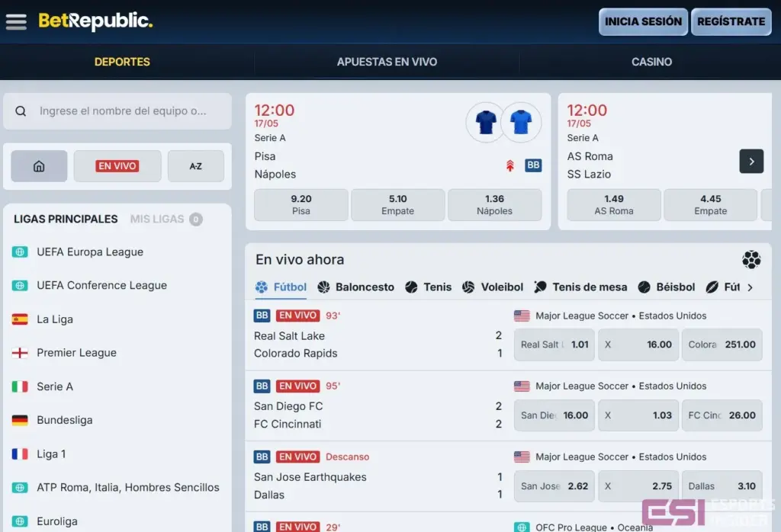This screenshot has height=532, width=781.
Task: Click the search magnifier icon
Action: pos(21,111)
